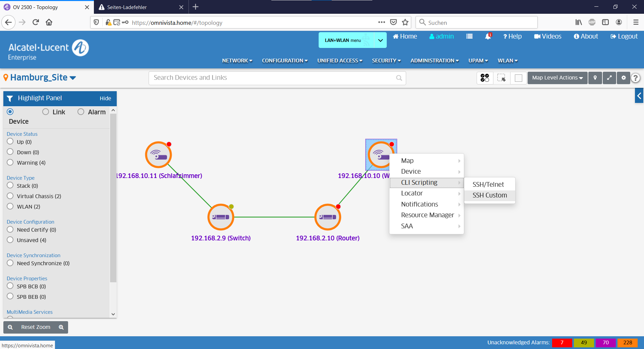Click the Schlafzimmer access point node
Viewport: 644px width, 349px height.
[158, 155]
